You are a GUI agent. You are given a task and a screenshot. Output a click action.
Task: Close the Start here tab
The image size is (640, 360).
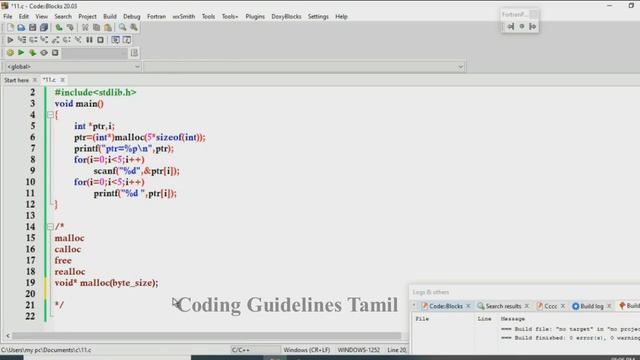(35, 80)
